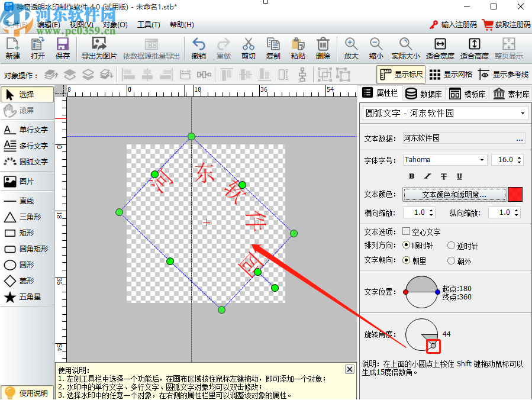
Task: Select clockwise direction (顺时针)
Action: (406, 246)
